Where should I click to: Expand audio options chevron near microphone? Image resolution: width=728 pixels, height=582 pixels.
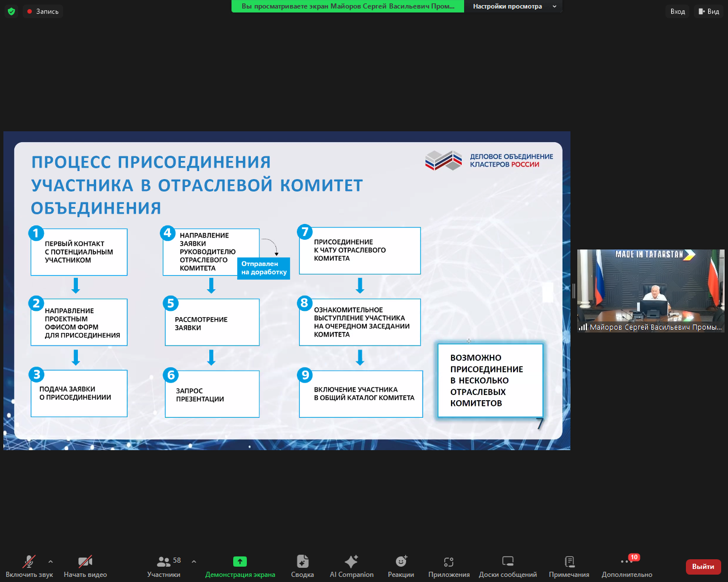click(51, 563)
